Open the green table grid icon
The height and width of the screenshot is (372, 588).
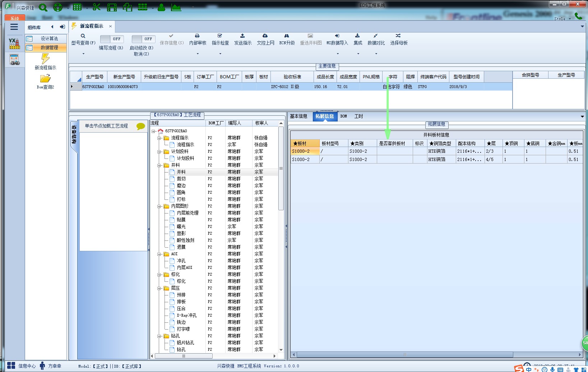(x=77, y=7)
